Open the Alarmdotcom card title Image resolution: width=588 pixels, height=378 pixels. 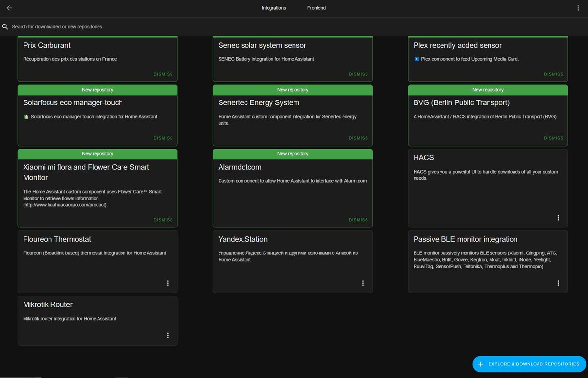click(x=240, y=167)
